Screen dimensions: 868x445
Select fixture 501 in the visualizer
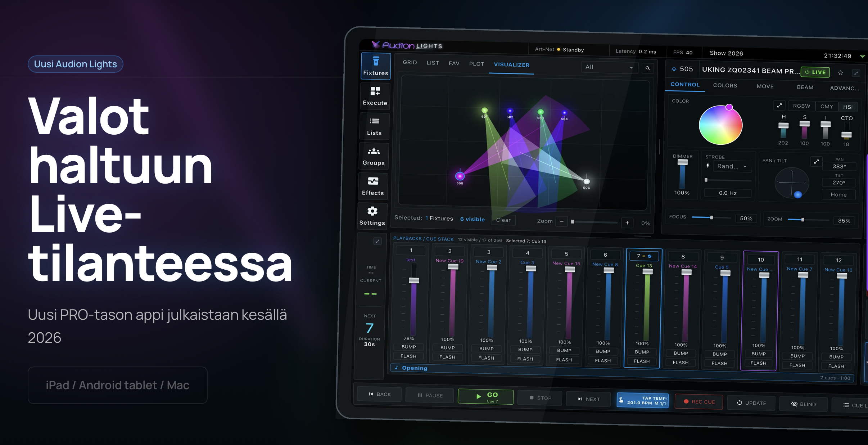pyautogui.click(x=485, y=111)
